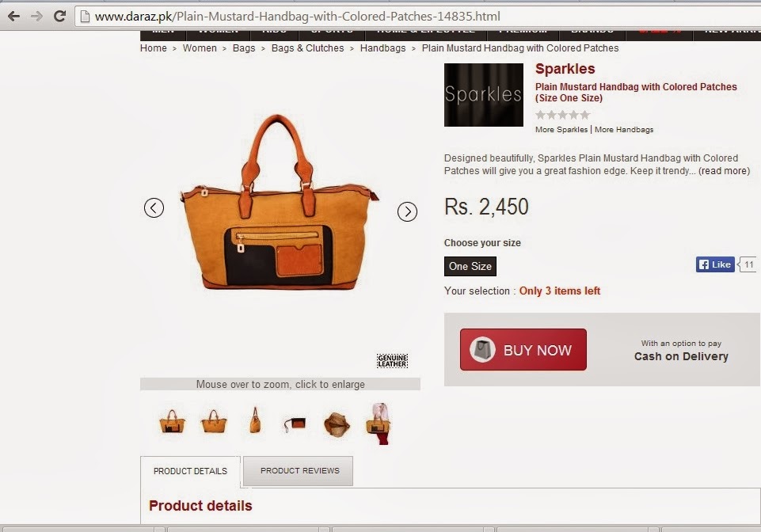This screenshot has width=761, height=532.
Task: Select the side-view handbag thumbnail
Action: click(255, 420)
